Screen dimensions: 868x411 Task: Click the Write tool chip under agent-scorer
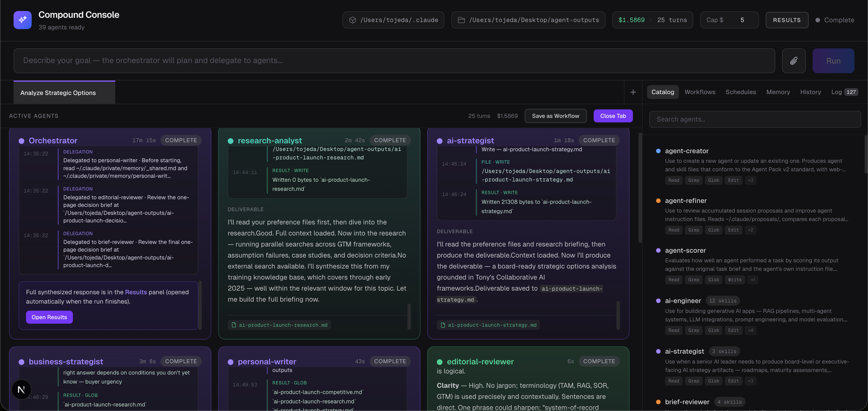(734, 280)
